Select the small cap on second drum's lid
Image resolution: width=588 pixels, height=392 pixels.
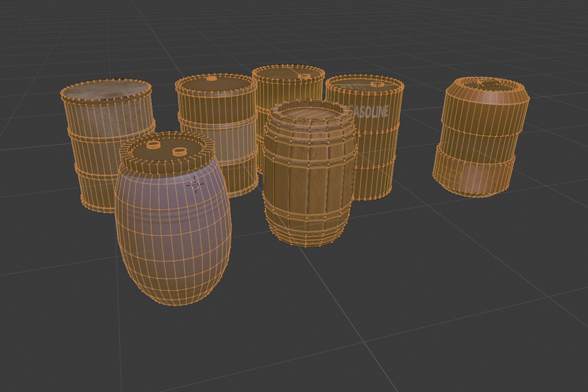pyautogui.click(x=212, y=79)
